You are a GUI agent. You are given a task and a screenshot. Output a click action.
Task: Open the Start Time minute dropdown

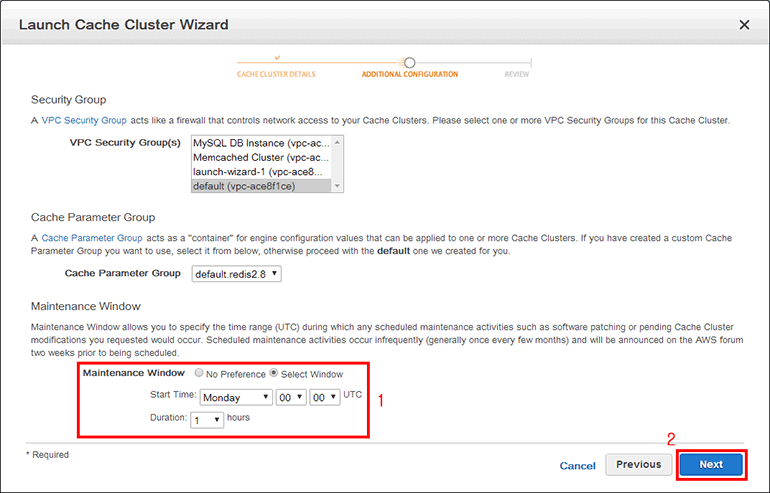323,397
